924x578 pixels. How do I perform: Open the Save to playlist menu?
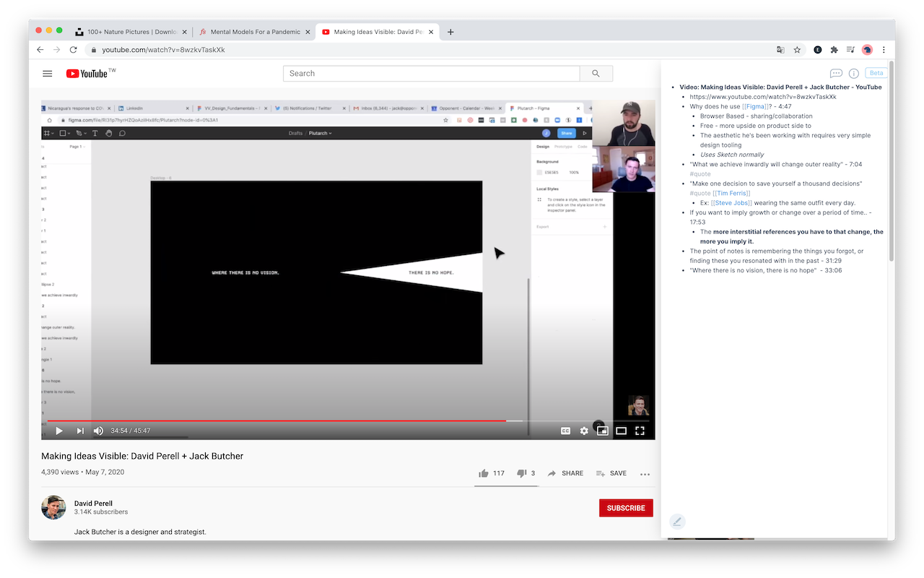click(x=611, y=473)
